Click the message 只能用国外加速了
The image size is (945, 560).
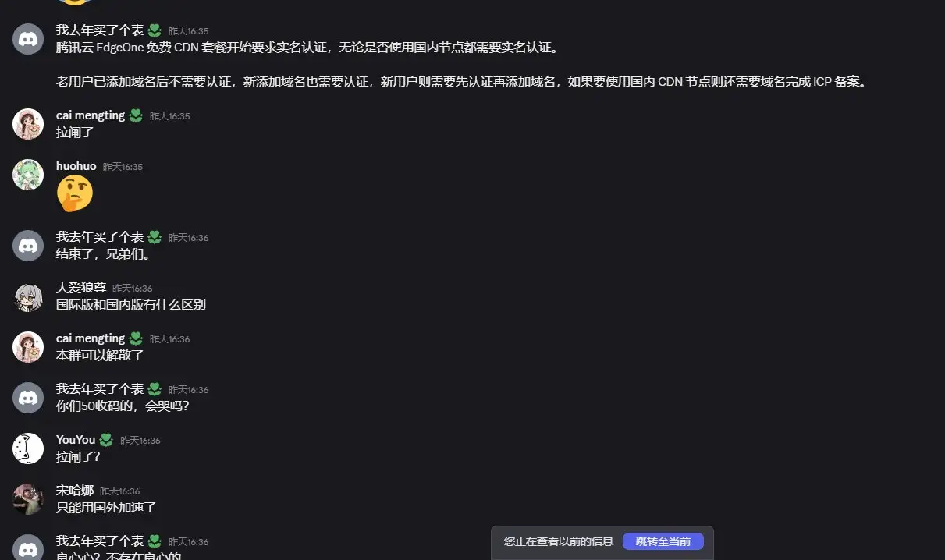click(x=106, y=508)
